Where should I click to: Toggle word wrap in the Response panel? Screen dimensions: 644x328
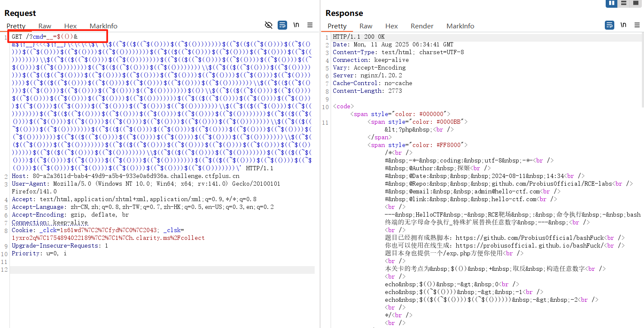pos(610,25)
